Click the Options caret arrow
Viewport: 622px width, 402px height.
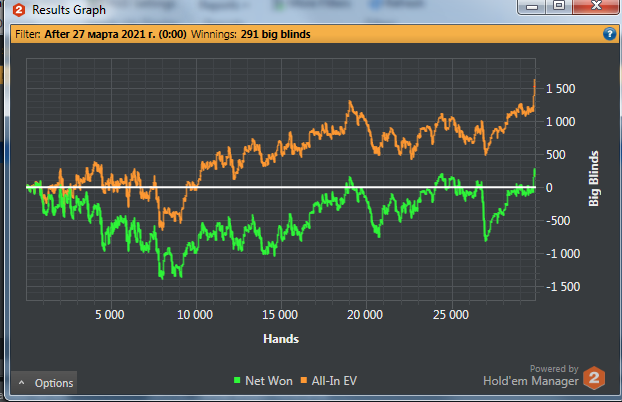pos(21,383)
